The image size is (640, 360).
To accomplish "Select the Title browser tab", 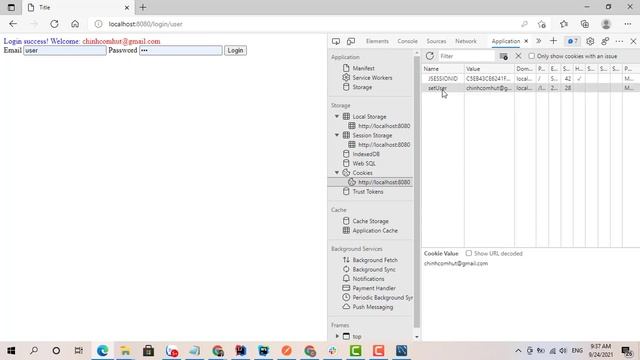I will tap(78, 7).
